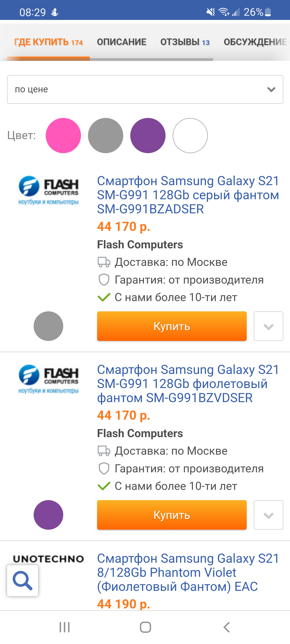
Task: Filter offers by gray color
Action: coord(106,135)
